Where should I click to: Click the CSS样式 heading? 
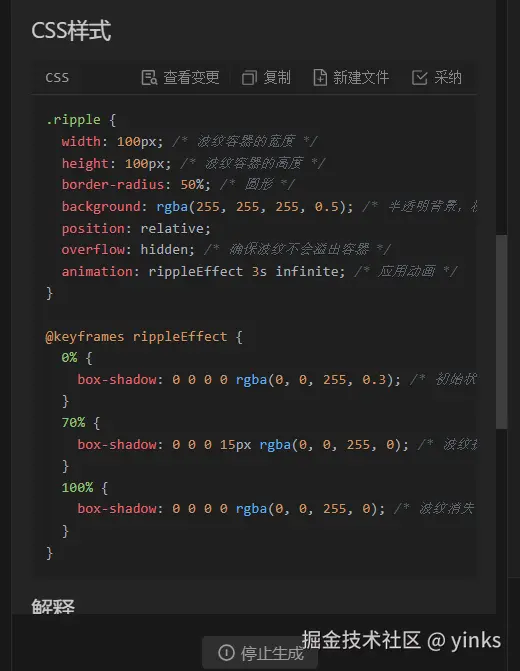[x=71, y=31]
